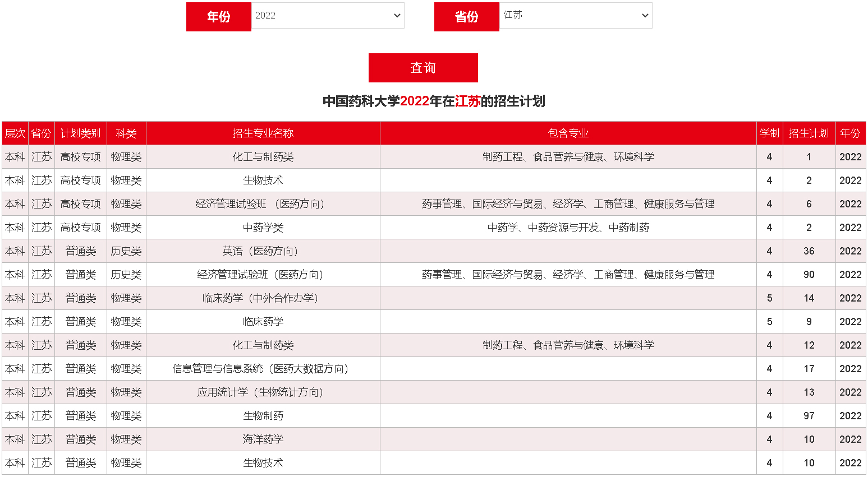Click enrollment number 90 for 历史类 经济管理试验班
868x477 pixels.
click(809, 275)
